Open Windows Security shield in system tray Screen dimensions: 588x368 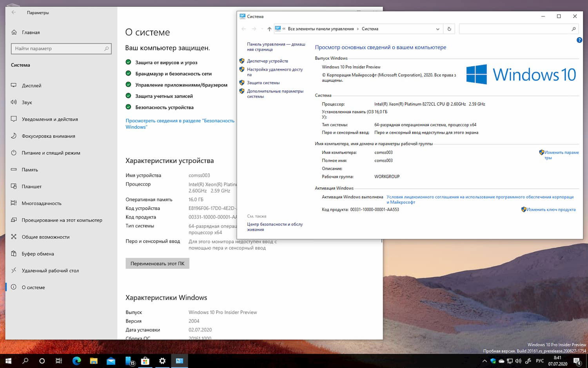point(493,361)
